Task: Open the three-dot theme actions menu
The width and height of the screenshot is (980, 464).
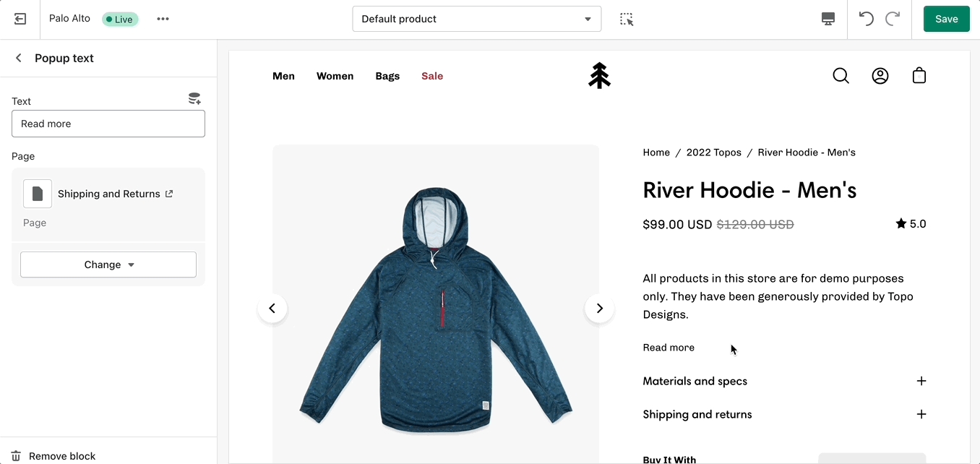Action: (163, 20)
